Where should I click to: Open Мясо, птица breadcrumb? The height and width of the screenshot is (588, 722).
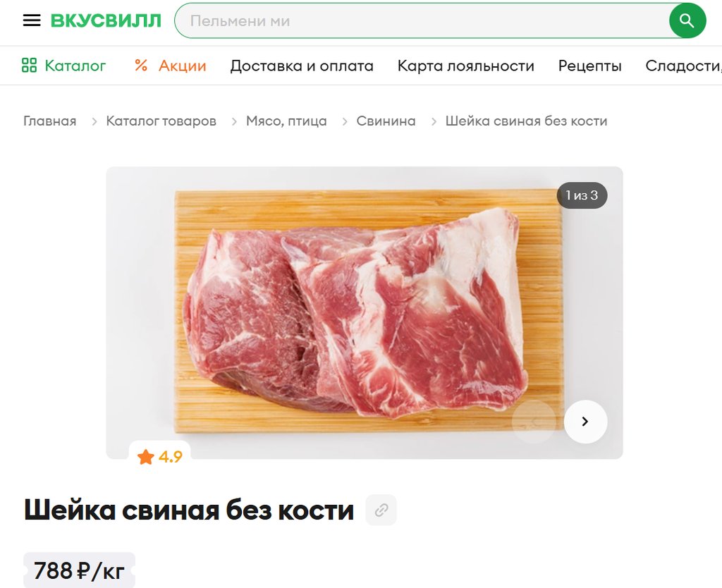point(286,121)
